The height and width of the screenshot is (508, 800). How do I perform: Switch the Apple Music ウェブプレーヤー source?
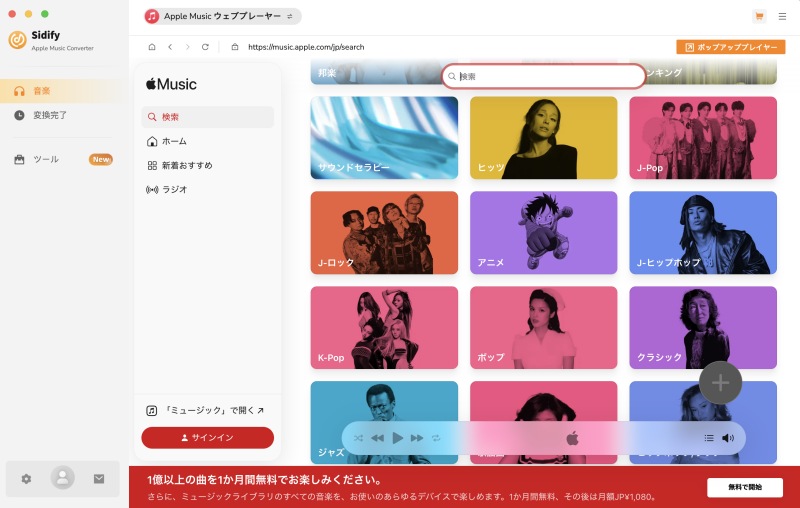point(222,16)
